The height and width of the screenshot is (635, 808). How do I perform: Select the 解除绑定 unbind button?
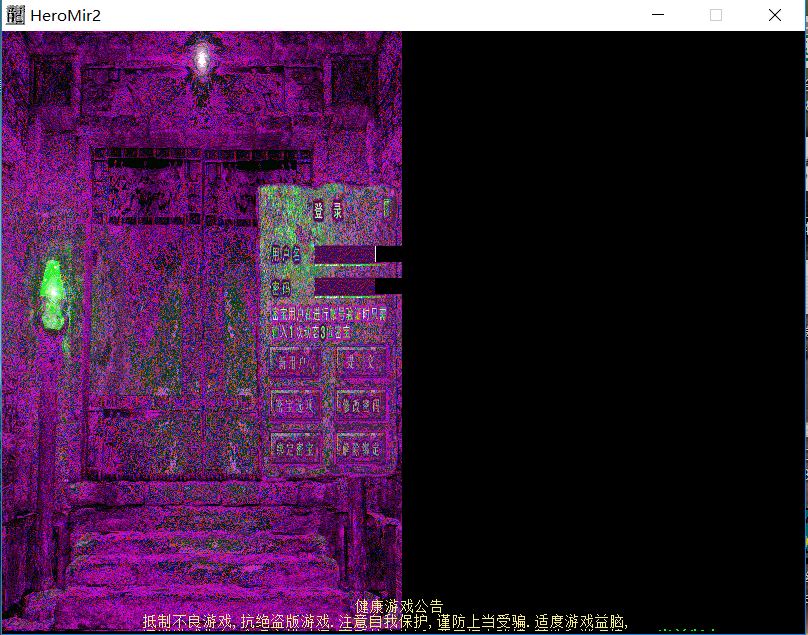[x=360, y=447]
